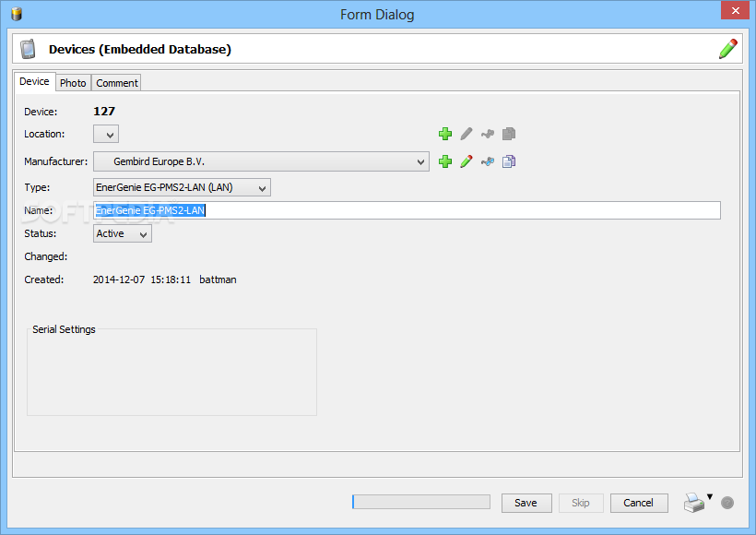
Task: Click the Skip button
Action: [x=581, y=503]
